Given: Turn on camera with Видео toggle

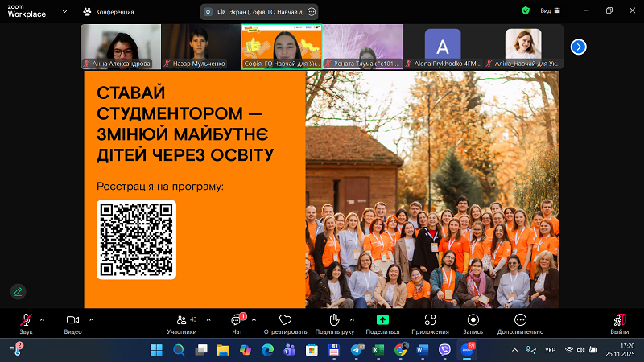Looking at the screenshot, I should coord(72,319).
